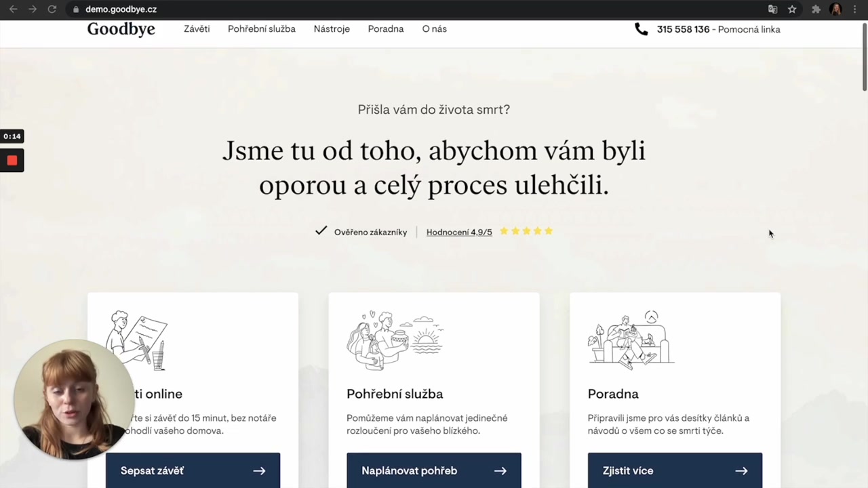This screenshot has width=868, height=488.
Task: Bookmark this page with star icon
Action: coord(792,9)
